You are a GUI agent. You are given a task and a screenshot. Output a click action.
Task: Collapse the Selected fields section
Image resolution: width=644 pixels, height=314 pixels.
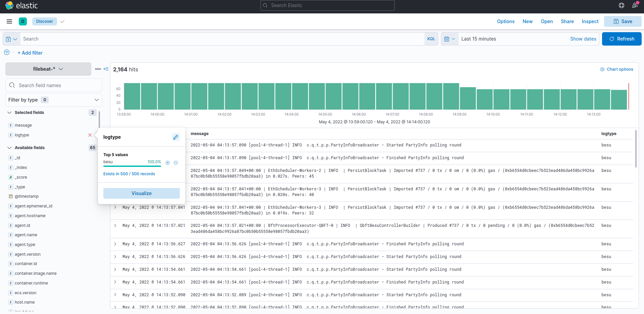pyautogui.click(x=9, y=113)
